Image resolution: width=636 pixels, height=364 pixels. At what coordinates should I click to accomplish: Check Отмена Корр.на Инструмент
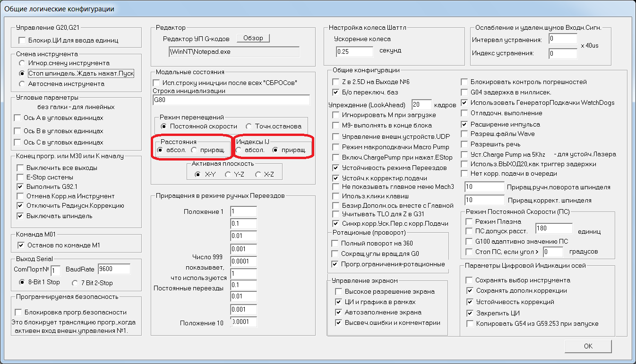coord(20,196)
